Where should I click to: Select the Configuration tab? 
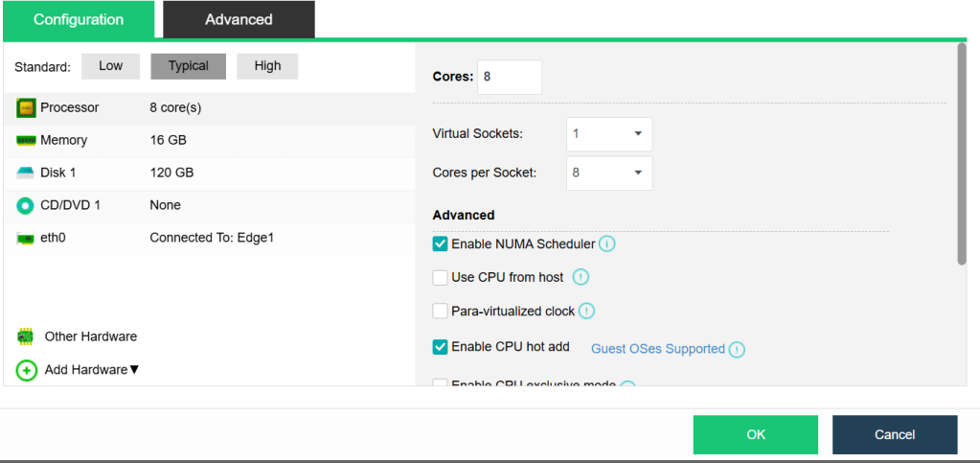(79, 19)
